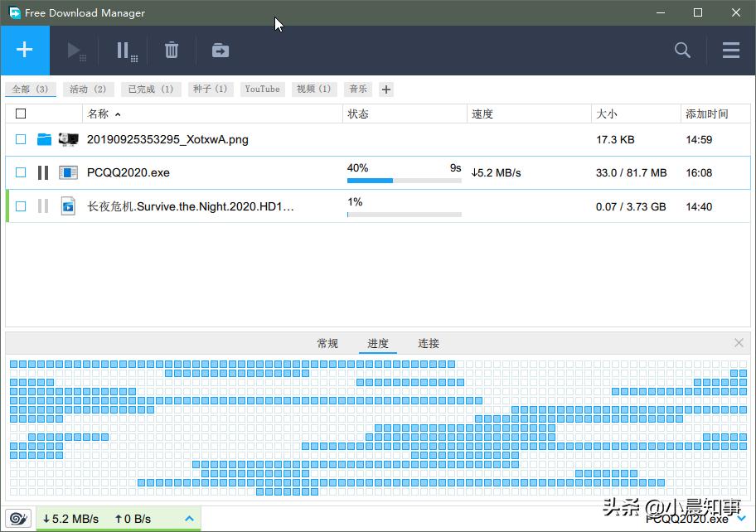Image resolution: width=756 pixels, height=532 pixels.
Task: Click the PCQQ2020.exe progress bar
Action: (x=404, y=181)
